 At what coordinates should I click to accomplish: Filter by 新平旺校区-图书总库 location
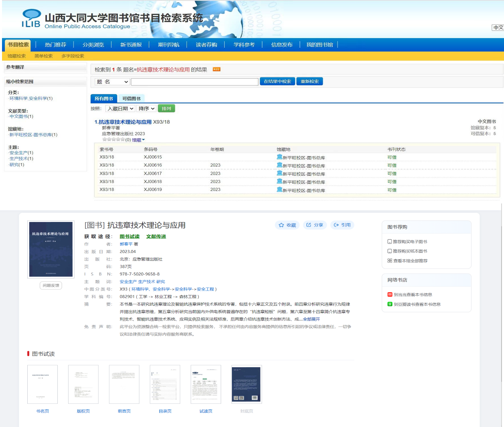30,135
